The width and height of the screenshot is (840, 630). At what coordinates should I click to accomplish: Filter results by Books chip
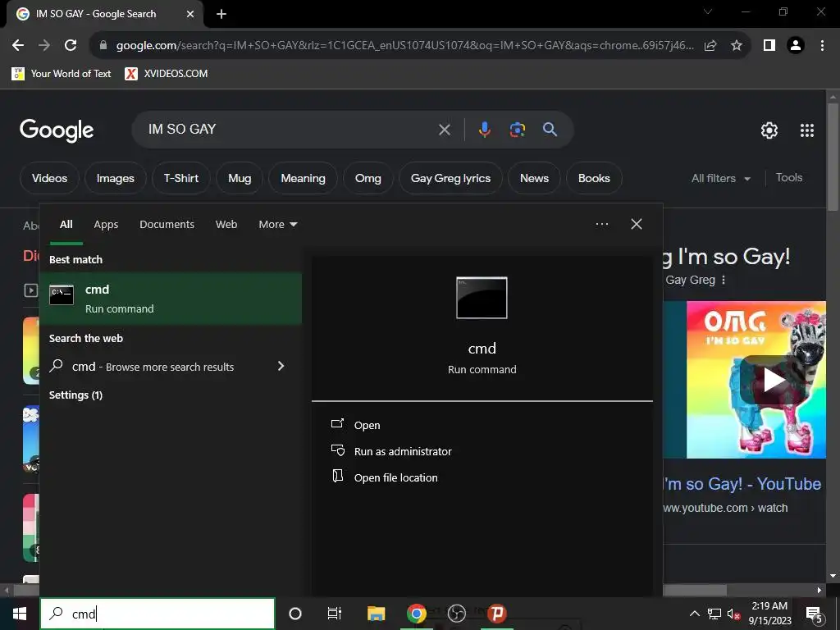(x=594, y=178)
